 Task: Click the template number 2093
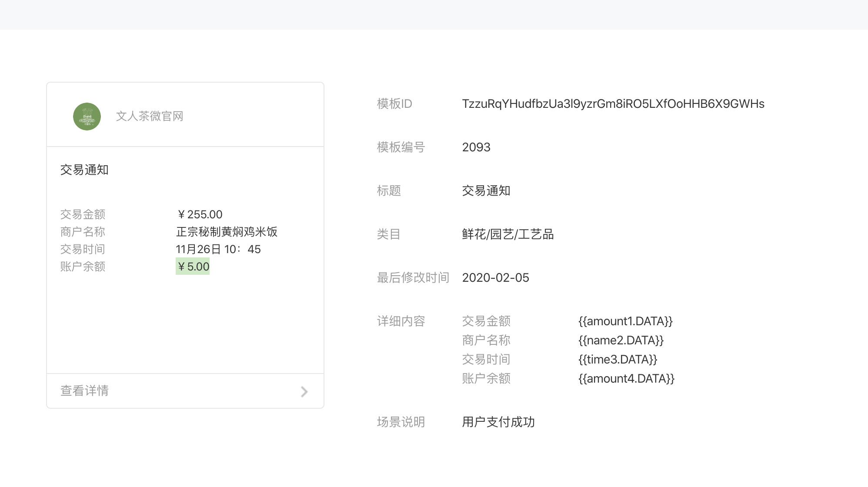(476, 147)
